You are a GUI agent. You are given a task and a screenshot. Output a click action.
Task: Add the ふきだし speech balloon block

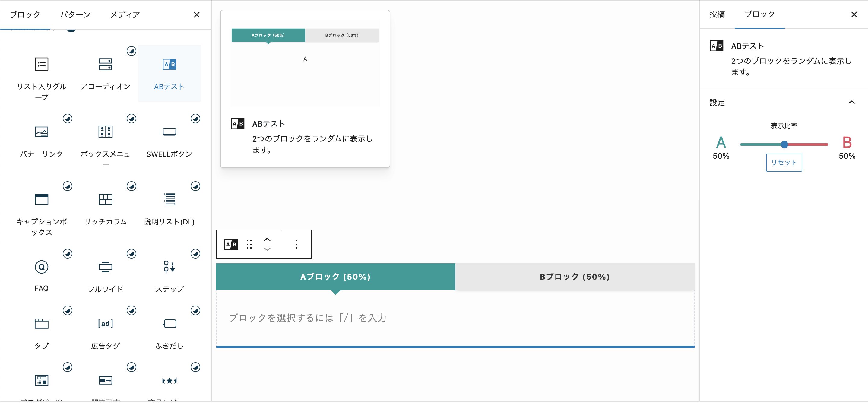169,332
